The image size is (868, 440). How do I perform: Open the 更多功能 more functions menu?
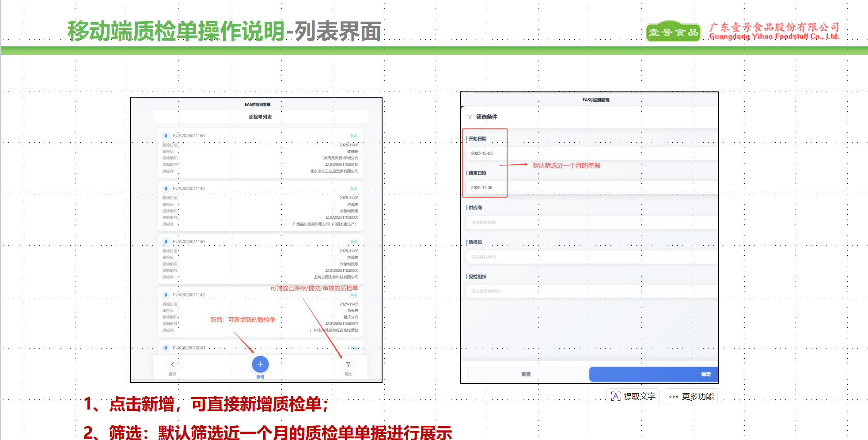tap(691, 397)
